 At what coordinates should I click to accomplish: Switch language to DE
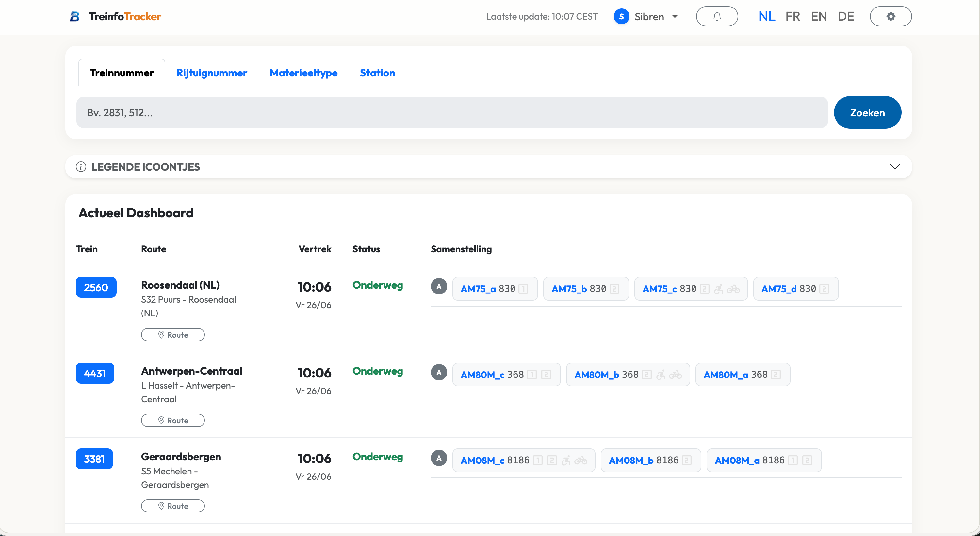click(x=846, y=16)
